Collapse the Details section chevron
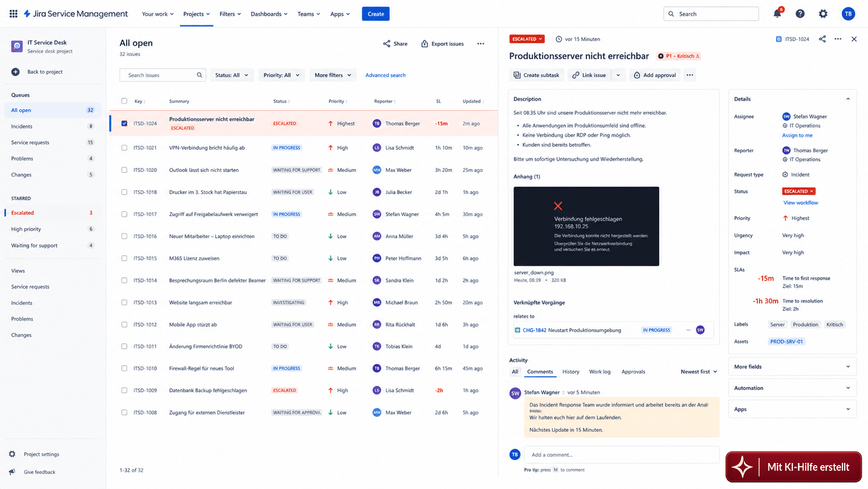868x489 pixels. [x=848, y=99]
